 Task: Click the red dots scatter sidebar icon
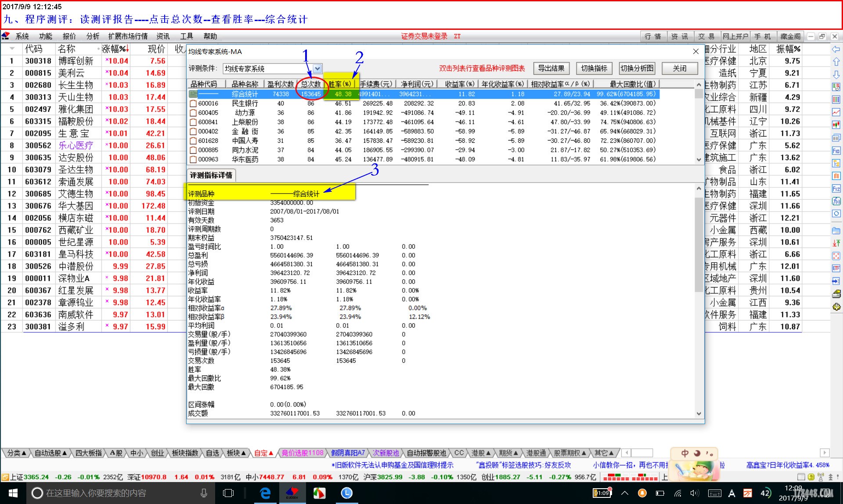pyautogui.click(x=836, y=256)
